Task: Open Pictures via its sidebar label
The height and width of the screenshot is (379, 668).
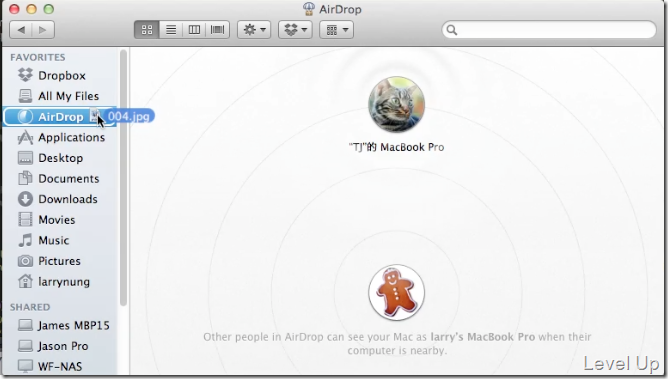Action: pyautogui.click(x=59, y=261)
